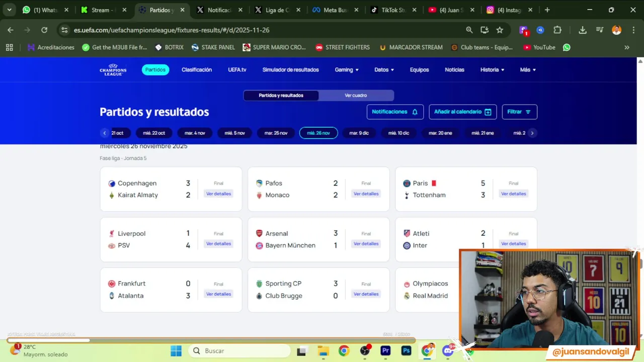
Task: Click the Atleti team crest
Action: point(407,234)
